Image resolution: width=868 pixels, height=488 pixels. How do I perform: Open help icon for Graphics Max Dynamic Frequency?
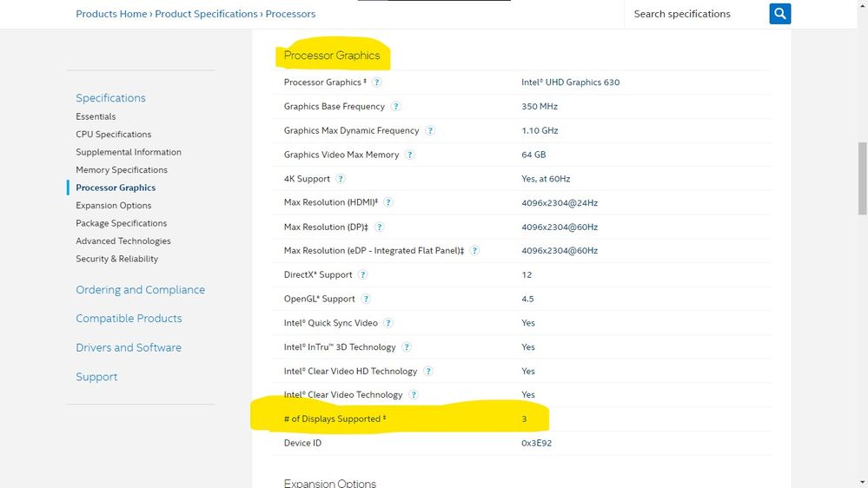coord(429,130)
